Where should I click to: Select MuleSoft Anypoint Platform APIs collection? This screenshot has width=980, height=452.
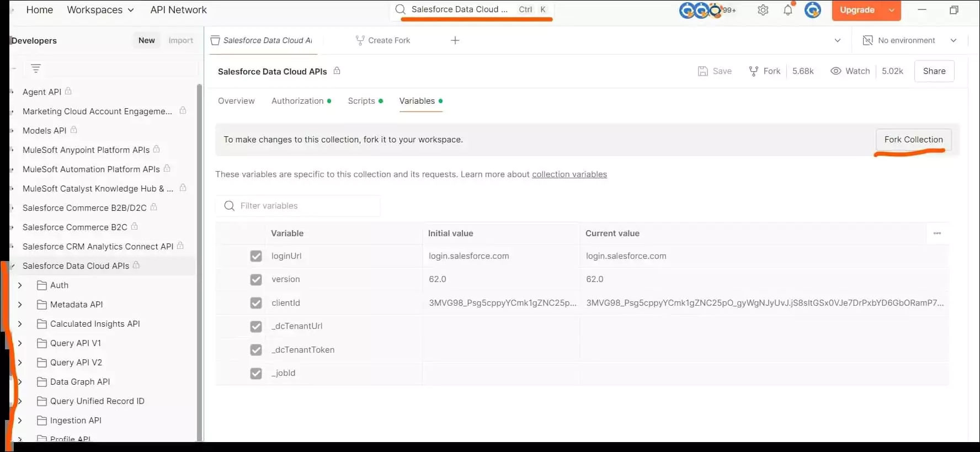(86, 150)
